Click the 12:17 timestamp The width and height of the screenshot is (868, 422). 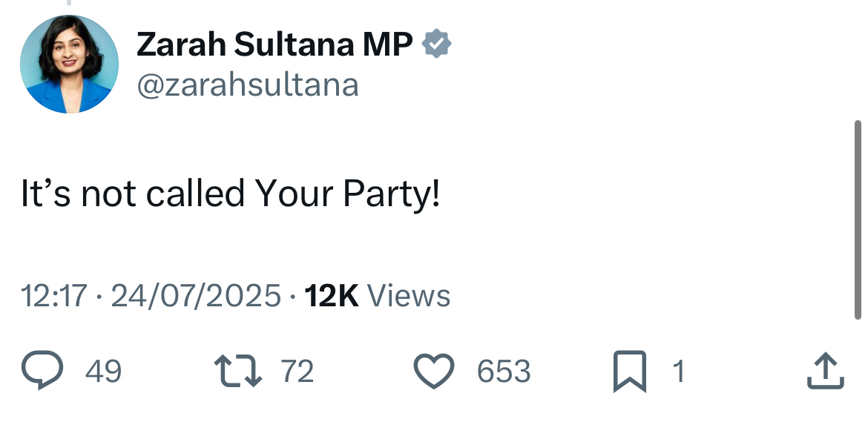pyautogui.click(x=54, y=296)
